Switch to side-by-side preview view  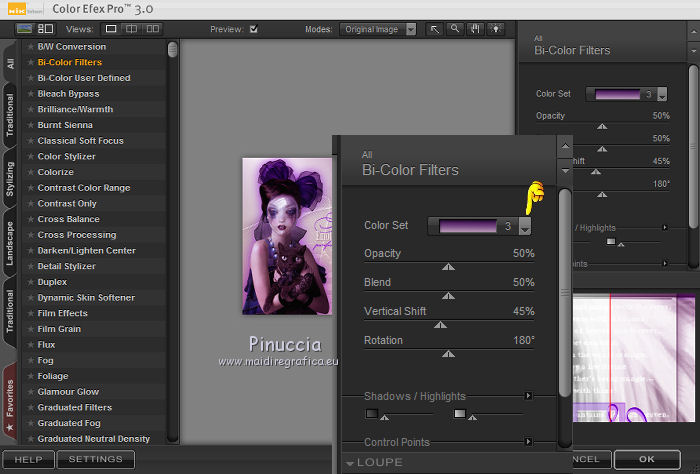155,29
